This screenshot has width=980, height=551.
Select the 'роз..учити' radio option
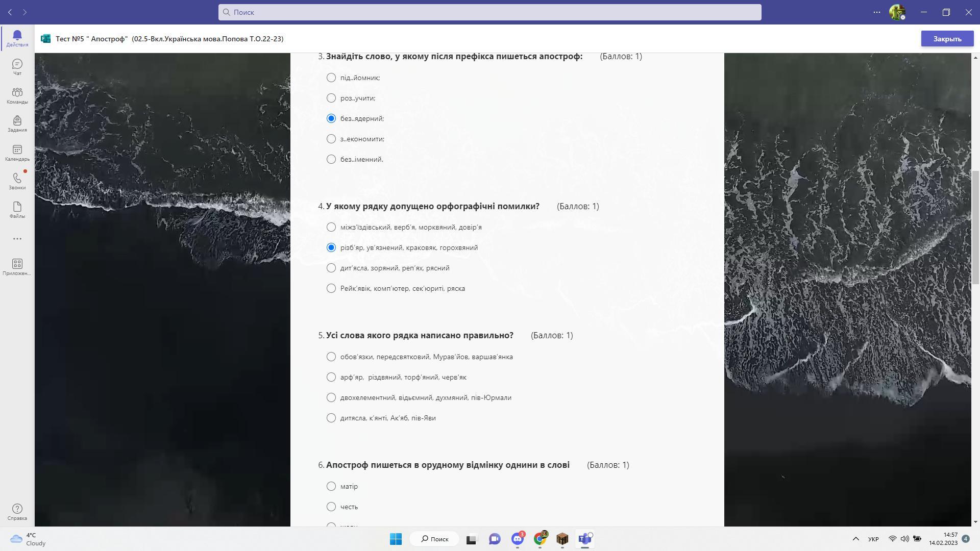pos(331,98)
